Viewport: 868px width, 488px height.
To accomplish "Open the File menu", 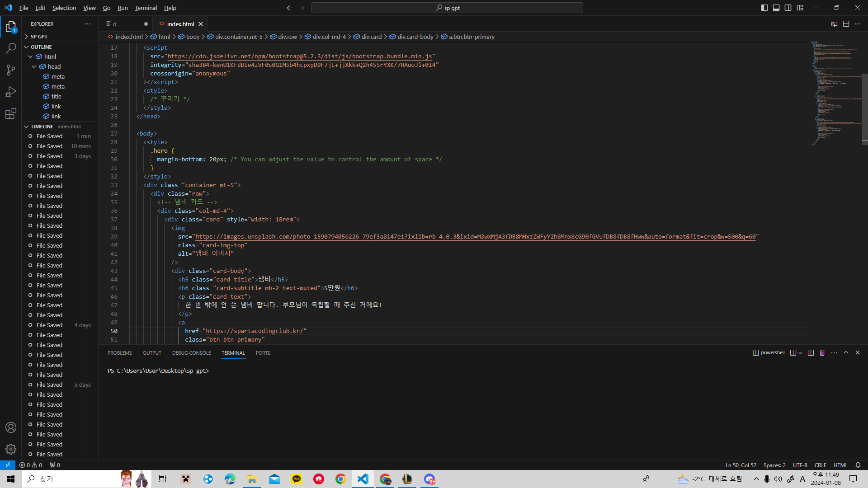I will 24,8.
